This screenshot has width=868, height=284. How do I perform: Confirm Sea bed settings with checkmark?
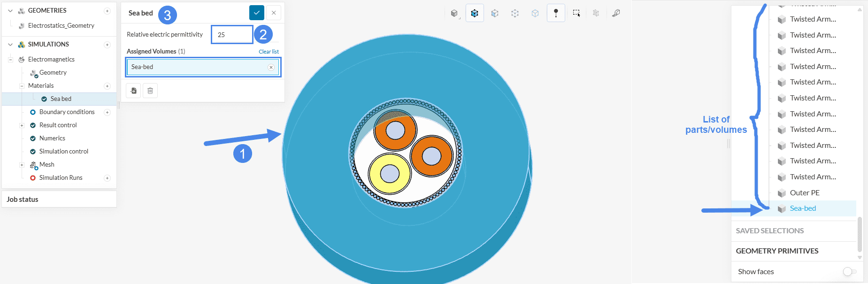257,13
